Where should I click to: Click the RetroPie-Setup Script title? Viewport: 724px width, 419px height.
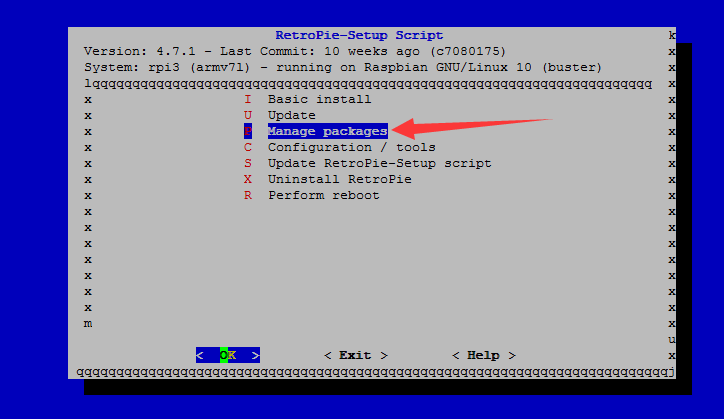(359, 35)
